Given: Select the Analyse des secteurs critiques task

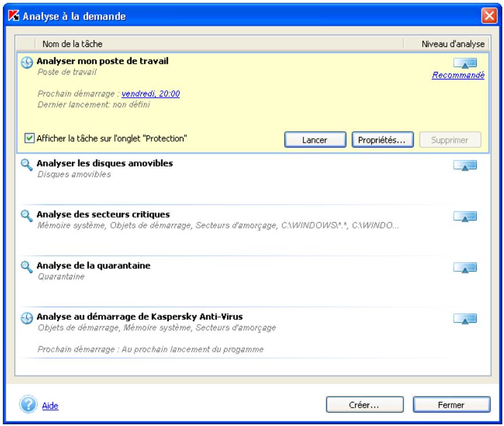Looking at the screenshot, I should (253, 230).
